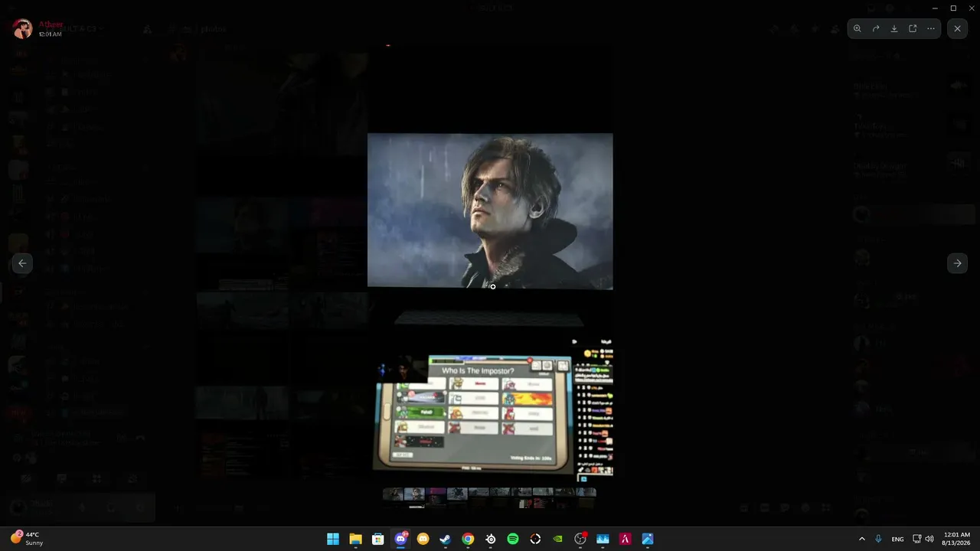Open the image in browser via external-link icon
980x551 pixels.
click(913, 28)
